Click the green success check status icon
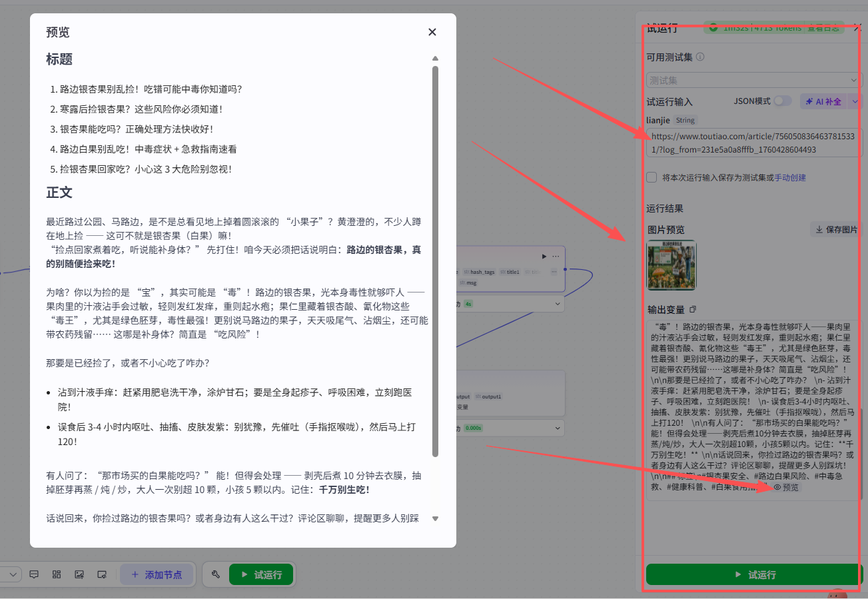868x599 pixels. 713,27
